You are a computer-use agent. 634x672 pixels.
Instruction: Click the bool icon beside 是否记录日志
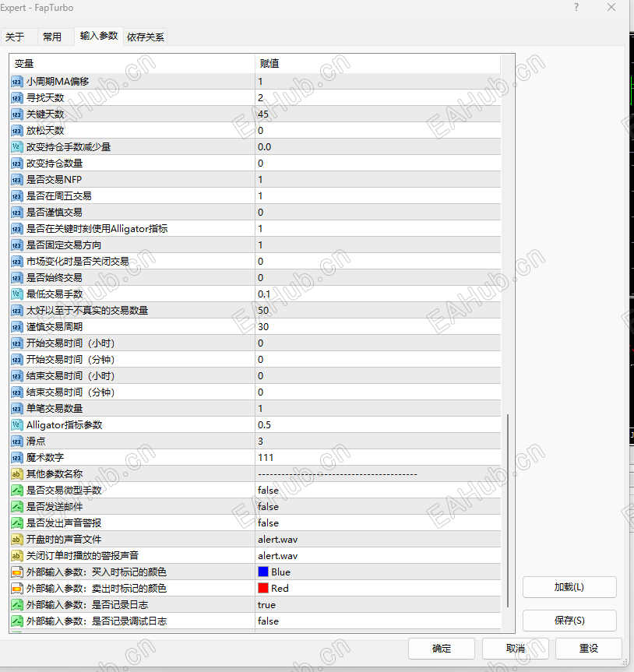point(16,605)
